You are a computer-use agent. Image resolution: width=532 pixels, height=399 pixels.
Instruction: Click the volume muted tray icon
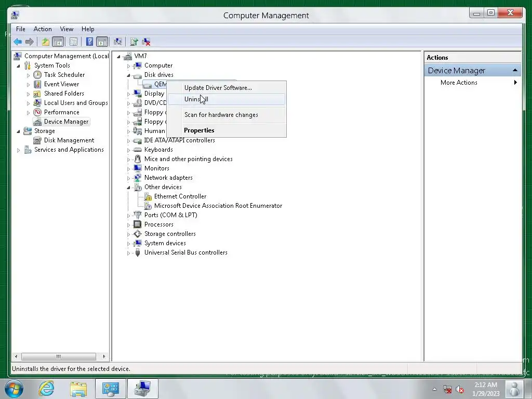point(460,389)
